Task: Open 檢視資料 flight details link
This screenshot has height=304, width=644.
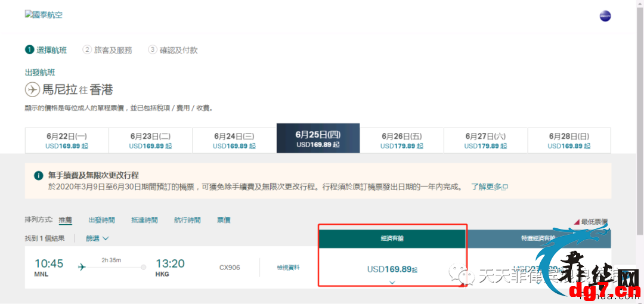Action: click(x=289, y=268)
